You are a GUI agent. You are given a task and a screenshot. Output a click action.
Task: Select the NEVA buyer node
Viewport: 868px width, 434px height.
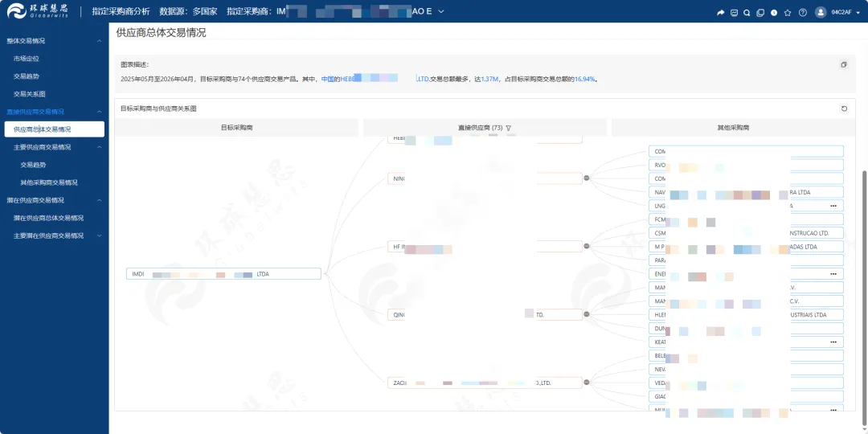pos(746,369)
